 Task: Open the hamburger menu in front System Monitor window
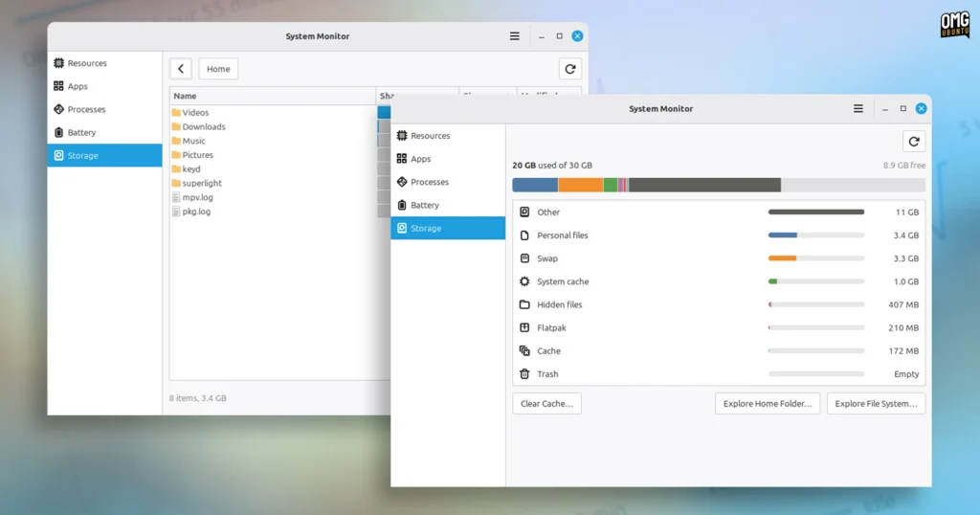point(858,109)
